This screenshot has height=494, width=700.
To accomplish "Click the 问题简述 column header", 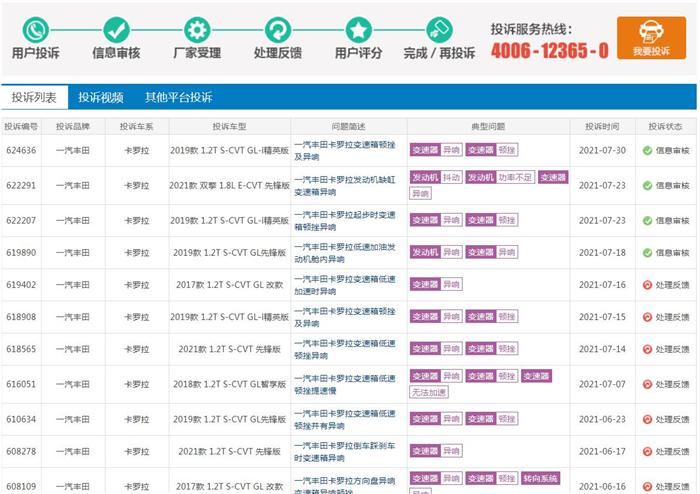I will pyautogui.click(x=349, y=127).
